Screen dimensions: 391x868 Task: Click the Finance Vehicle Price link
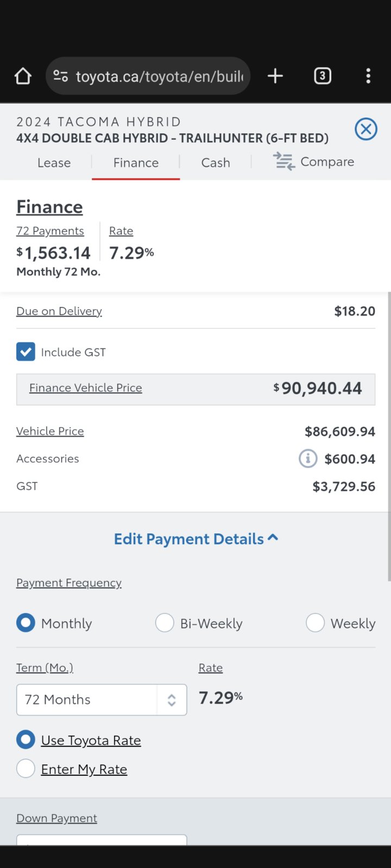[85, 388]
